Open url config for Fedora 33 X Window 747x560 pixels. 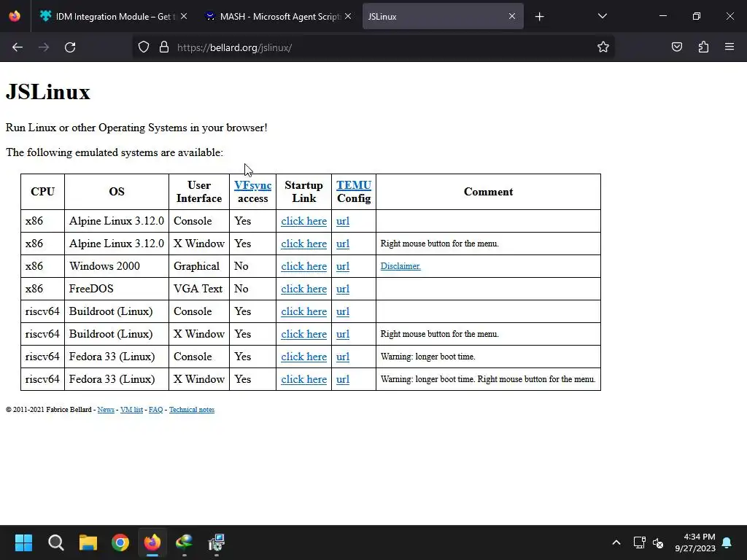[343, 379]
